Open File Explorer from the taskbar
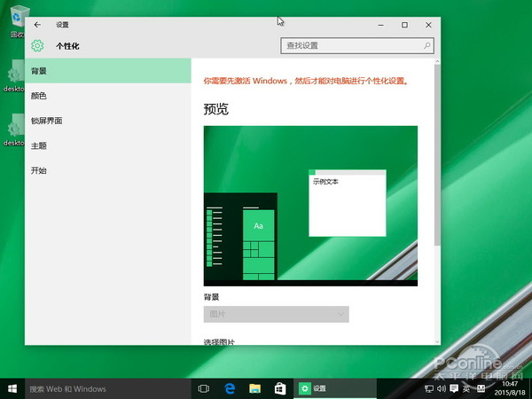 [x=254, y=388]
